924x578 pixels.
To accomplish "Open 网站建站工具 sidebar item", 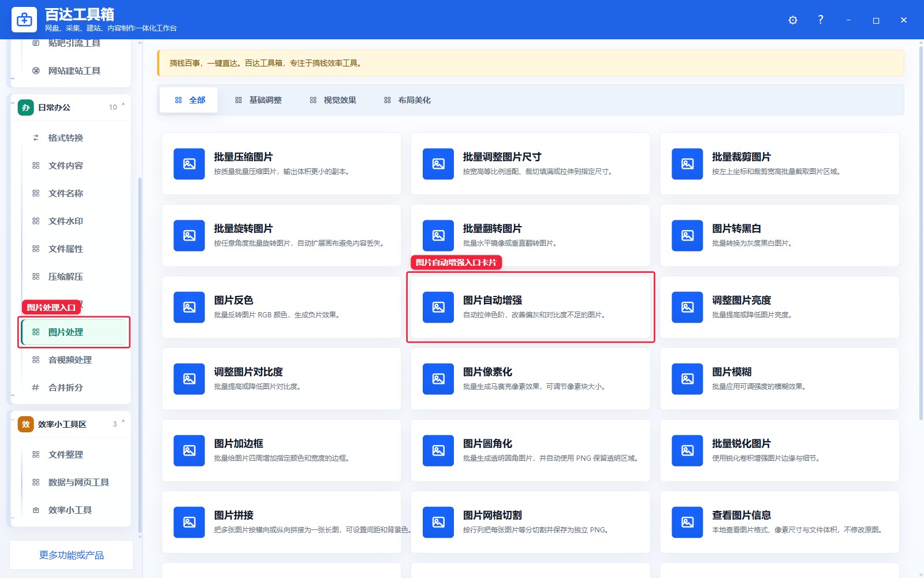I will tap(74, 71).
